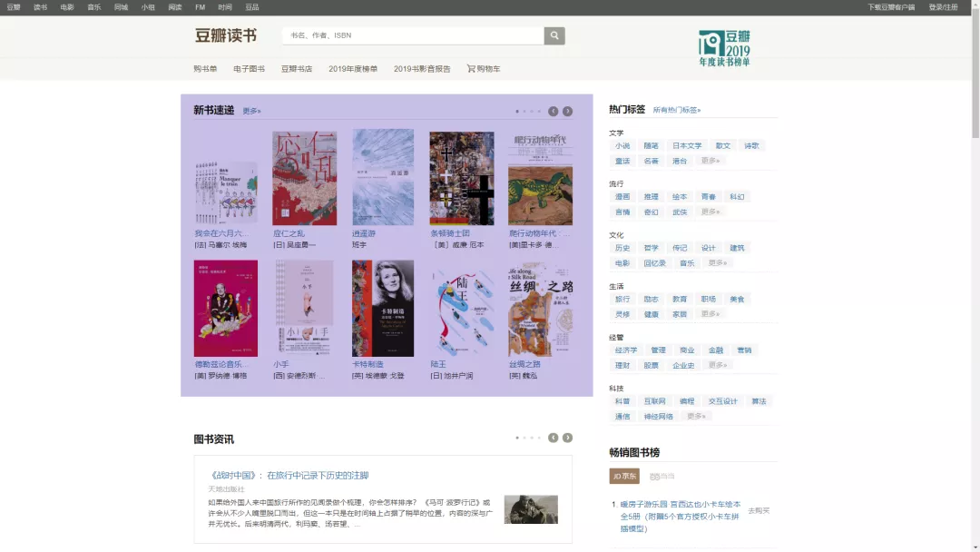
Task: Select the 哲学 tag
Action: [652, 248]
